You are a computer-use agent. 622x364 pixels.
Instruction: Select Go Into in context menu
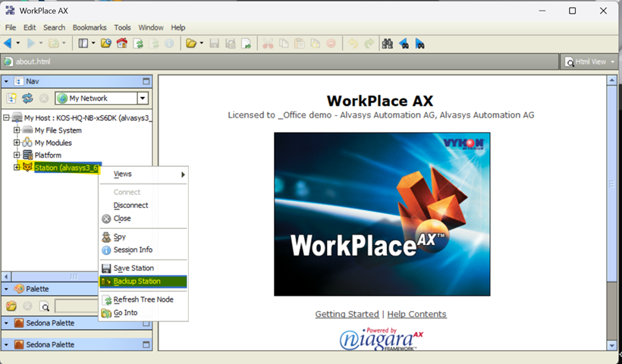click(x=143, y=312)
